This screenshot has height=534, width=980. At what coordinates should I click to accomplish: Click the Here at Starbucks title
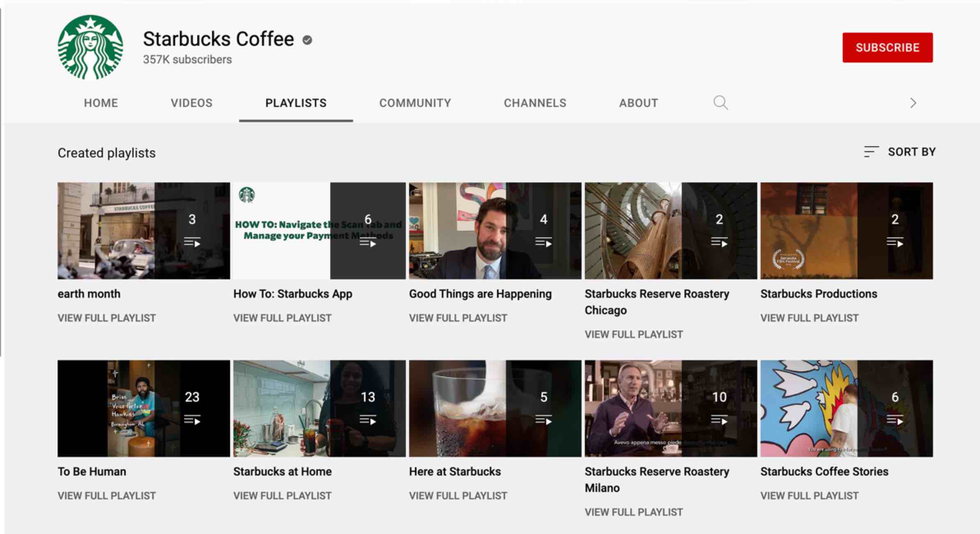(455, 472)
